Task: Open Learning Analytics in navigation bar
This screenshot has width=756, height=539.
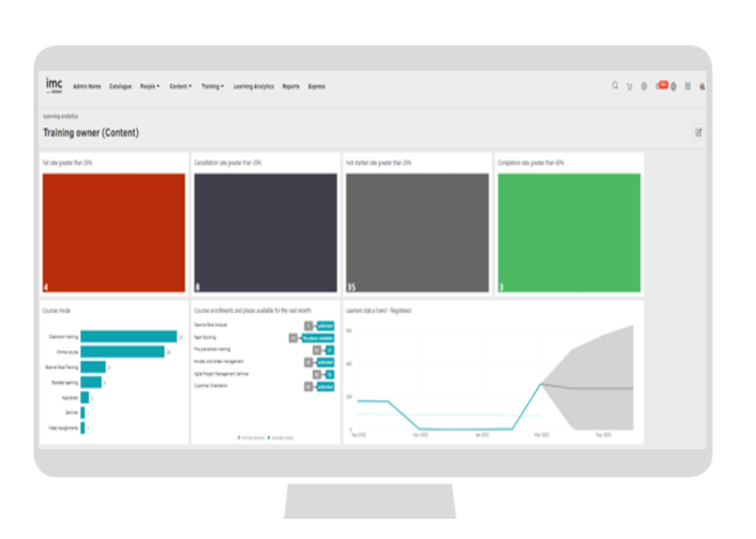Action: tap(253, 87)
